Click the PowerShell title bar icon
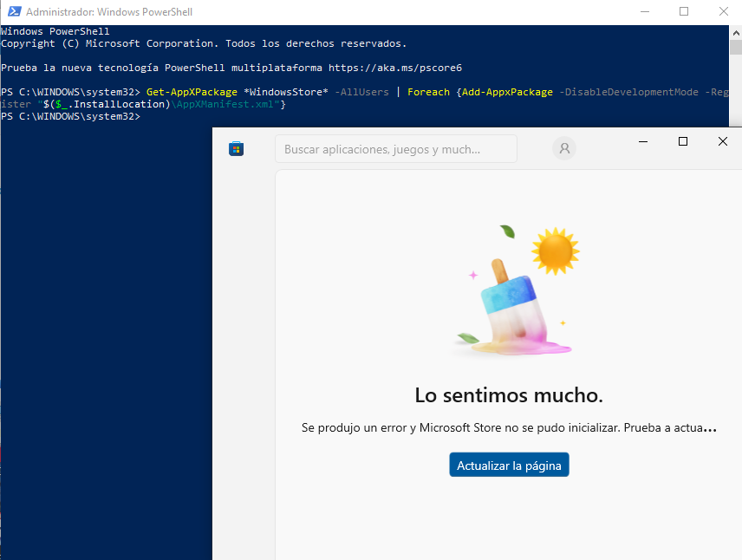 [14, 11]
